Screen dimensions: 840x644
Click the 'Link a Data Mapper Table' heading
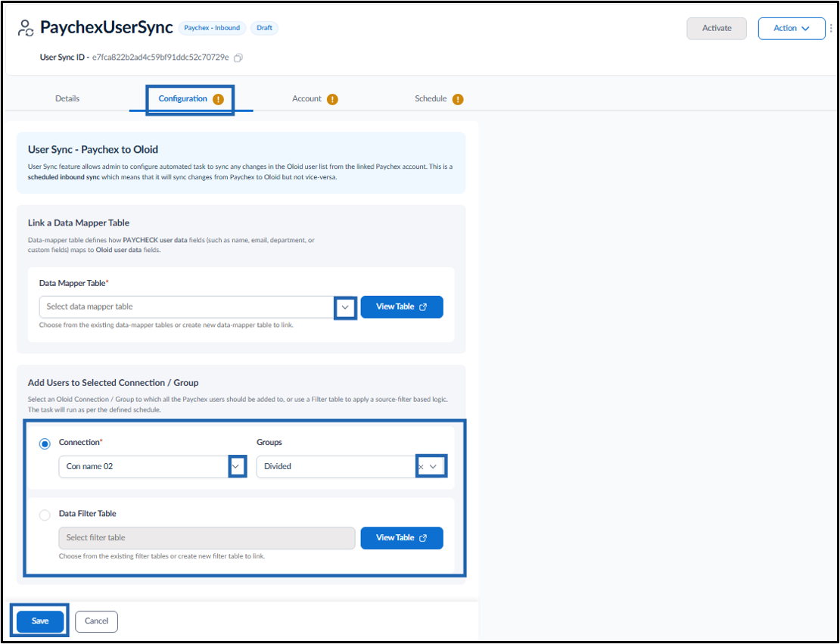pos(79,223)
